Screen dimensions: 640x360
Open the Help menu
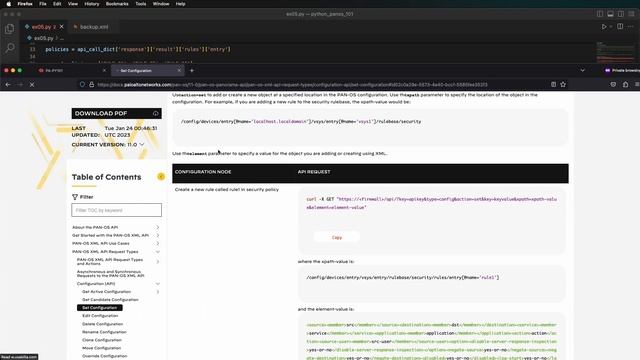click(180, 4)
